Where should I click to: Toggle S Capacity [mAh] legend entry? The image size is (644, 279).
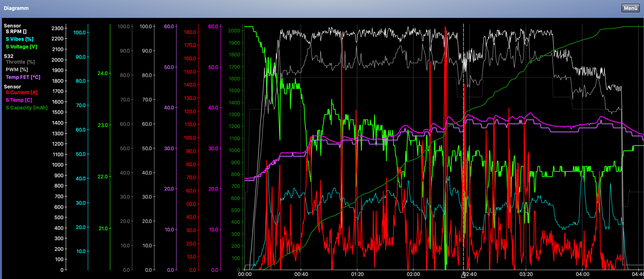pos(26,108)
